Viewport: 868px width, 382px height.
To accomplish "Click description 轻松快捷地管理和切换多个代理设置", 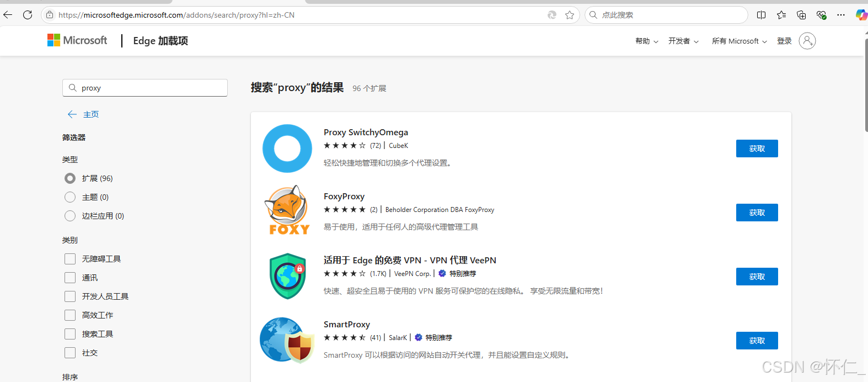I will (x=388, y=163).
